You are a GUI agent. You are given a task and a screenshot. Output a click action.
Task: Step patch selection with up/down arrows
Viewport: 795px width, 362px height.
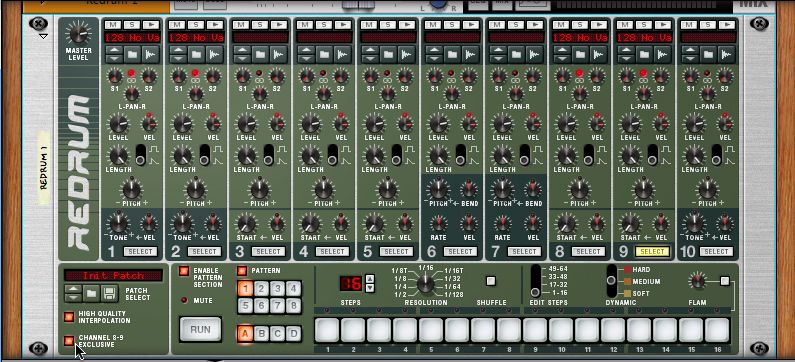tap(74, 293)
